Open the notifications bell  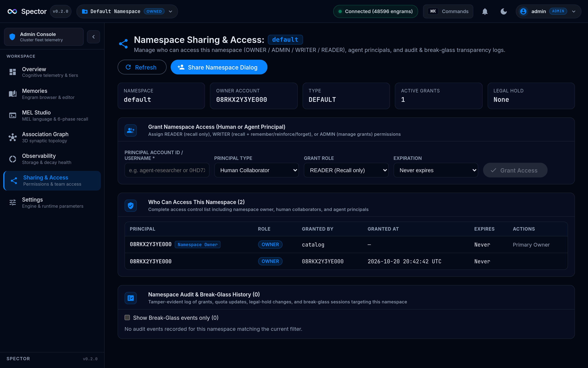[485, 11]
